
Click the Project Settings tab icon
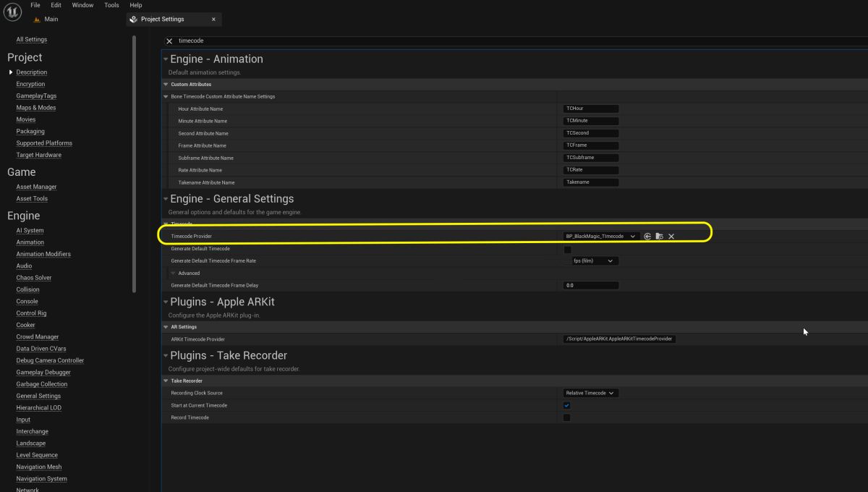(133, 20)
